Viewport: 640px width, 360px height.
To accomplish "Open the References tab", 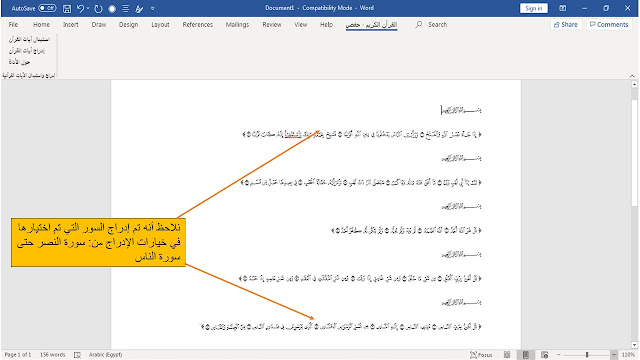I will point(198,24).
